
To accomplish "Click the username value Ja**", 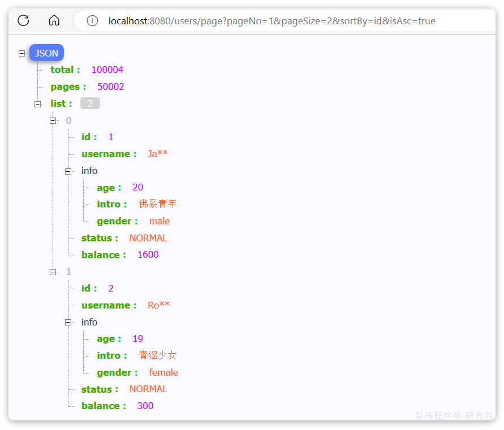I will coord(158,154).
